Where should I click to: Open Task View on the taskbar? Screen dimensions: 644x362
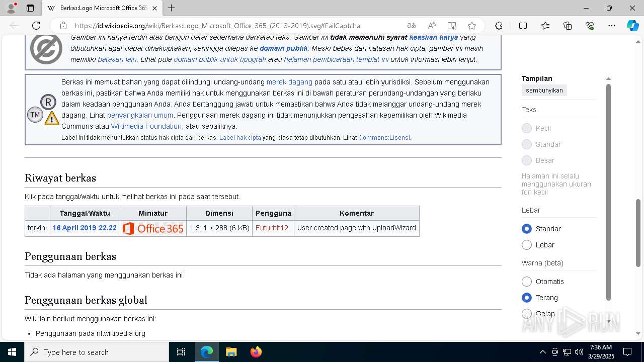[x=181, y=352]
